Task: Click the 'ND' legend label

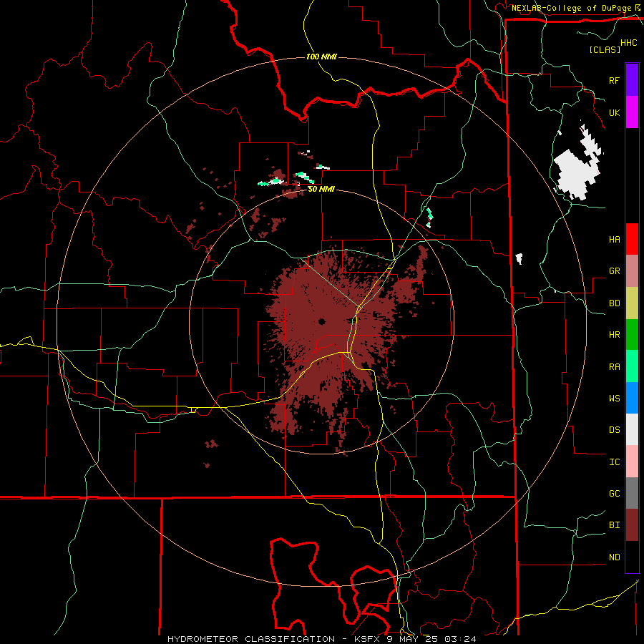Action: pyautogui.click(x=615, y=557)
